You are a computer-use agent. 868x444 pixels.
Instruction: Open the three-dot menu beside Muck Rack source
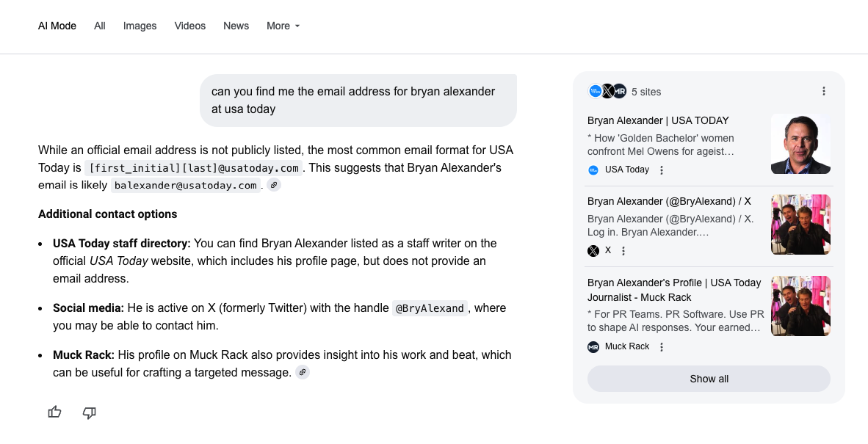click(x=662, y=346)
